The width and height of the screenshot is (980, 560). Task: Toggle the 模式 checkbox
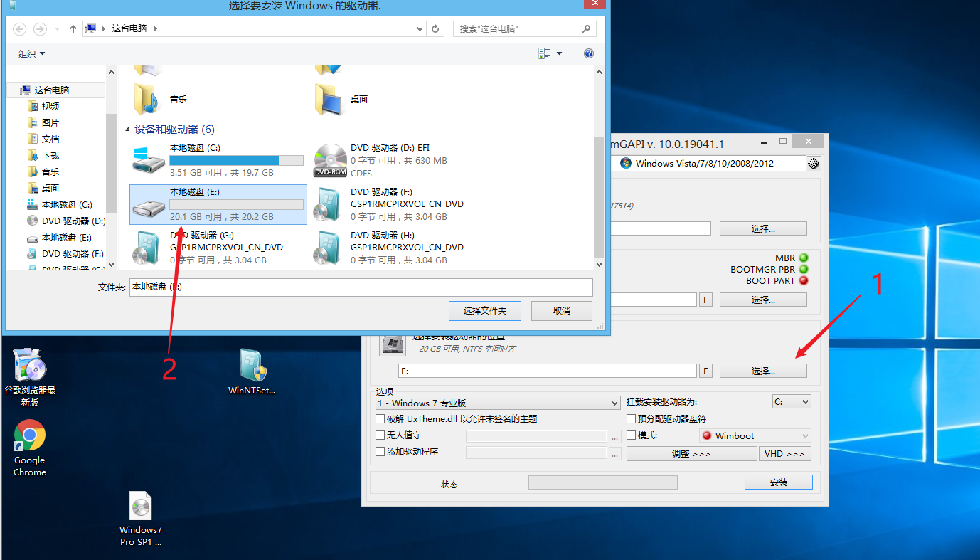click(631, 435)
